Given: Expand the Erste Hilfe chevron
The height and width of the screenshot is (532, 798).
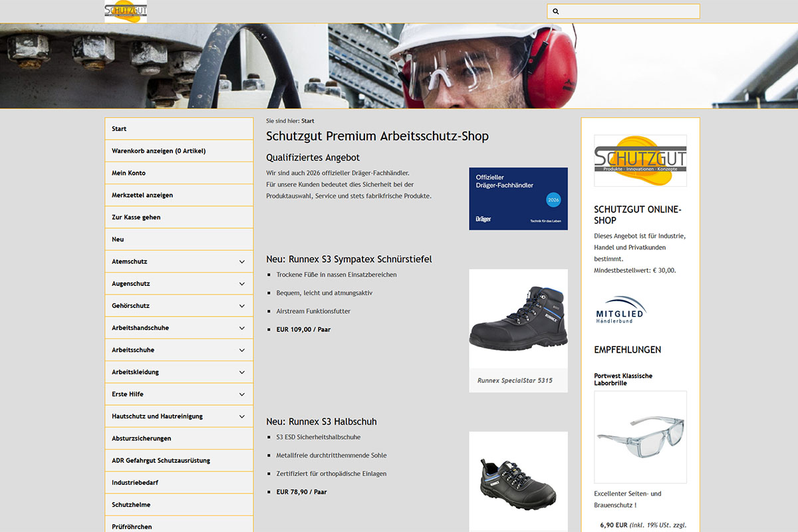Looking at the screenshot, I should (x=242, y=394).
